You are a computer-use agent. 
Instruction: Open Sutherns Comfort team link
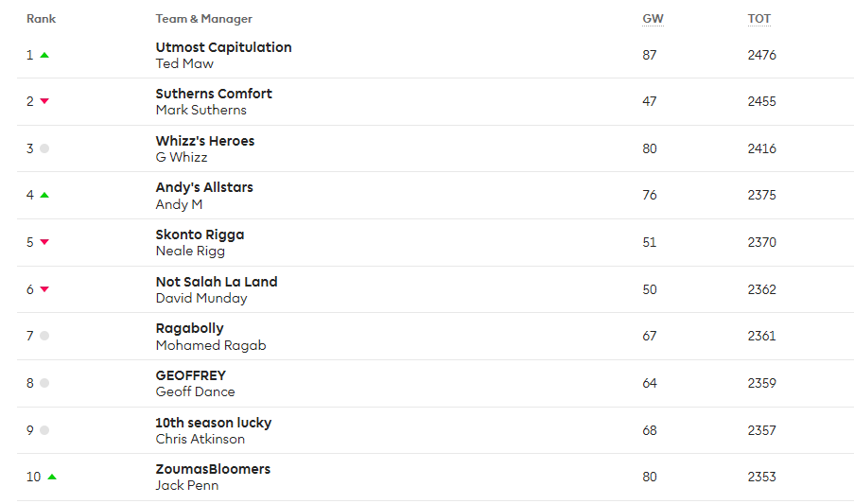[x=214, y=94]
